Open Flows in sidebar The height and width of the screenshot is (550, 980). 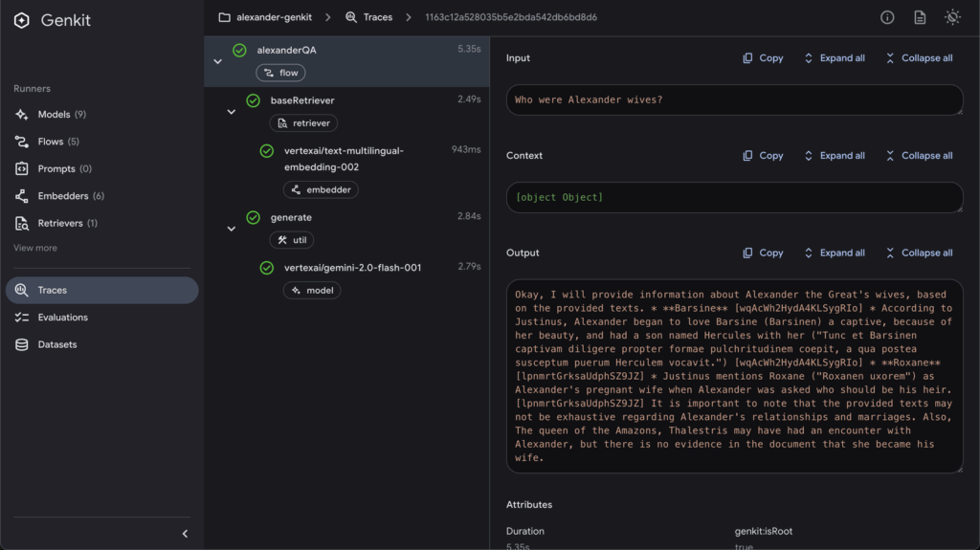tap(51, 142)
